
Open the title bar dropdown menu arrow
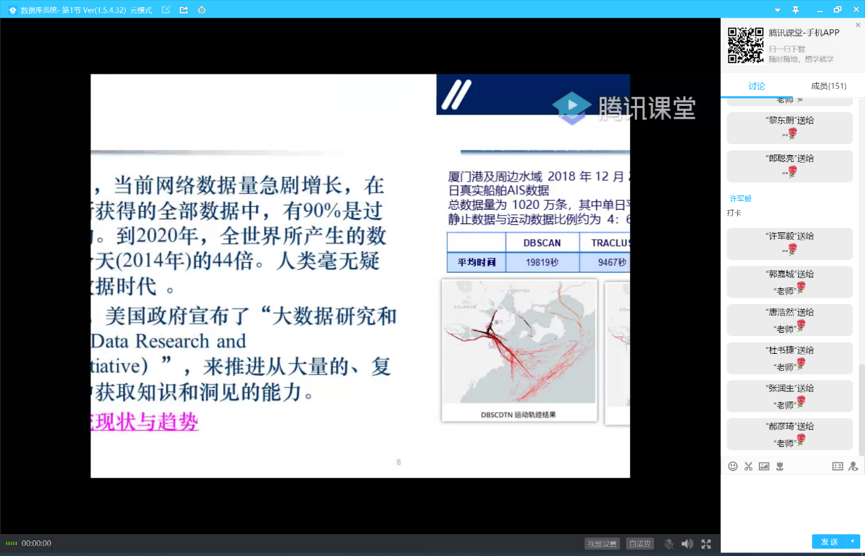click(778, 10)
